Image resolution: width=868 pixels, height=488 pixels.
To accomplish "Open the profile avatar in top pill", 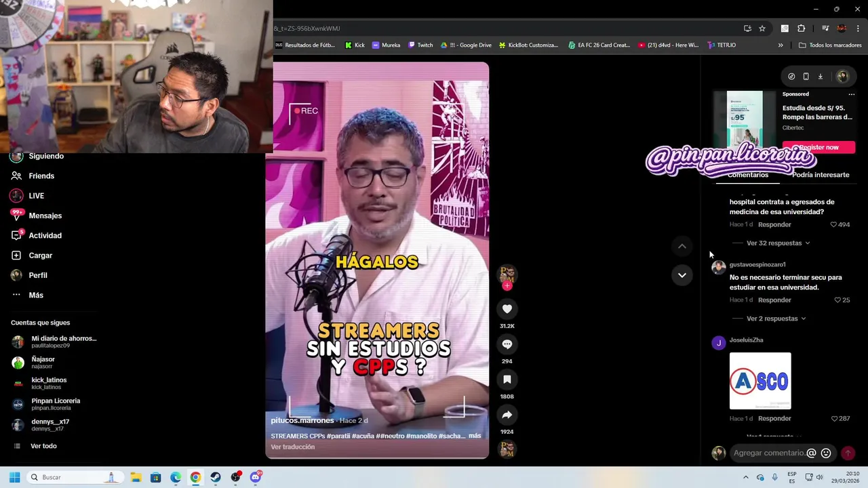I will pos(842,77).
